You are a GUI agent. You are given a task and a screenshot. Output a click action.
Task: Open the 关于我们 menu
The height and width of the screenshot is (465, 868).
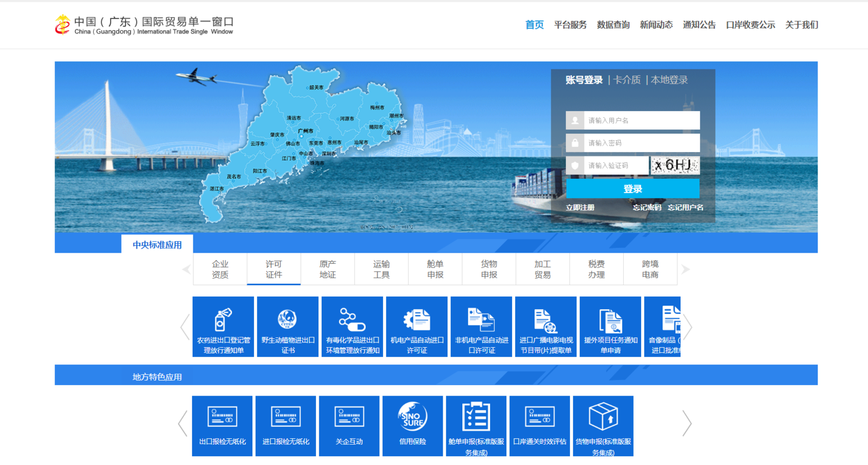pos(801,25)
